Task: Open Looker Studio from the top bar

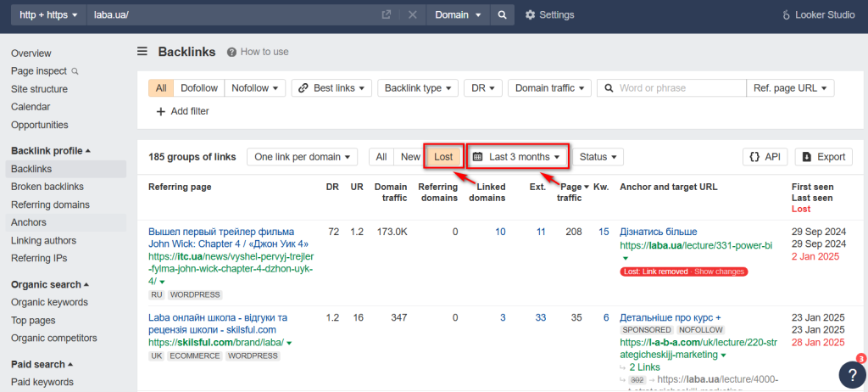Action: [818, 15]
